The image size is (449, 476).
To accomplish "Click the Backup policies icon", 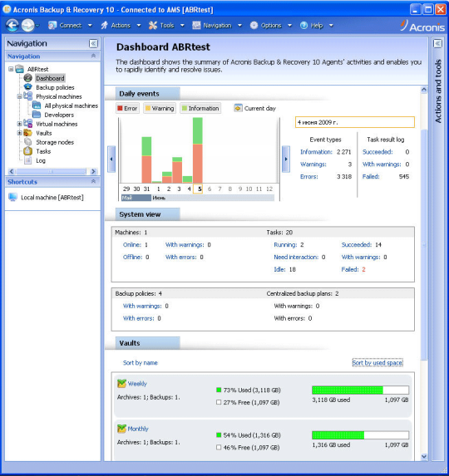I will point(28,87).
